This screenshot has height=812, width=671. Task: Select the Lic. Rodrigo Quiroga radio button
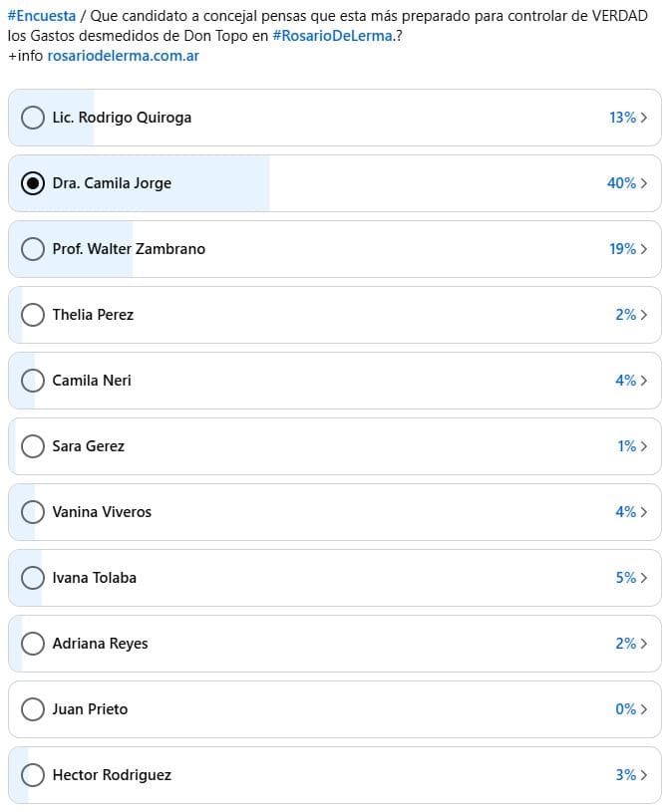(x=33, y=118)
